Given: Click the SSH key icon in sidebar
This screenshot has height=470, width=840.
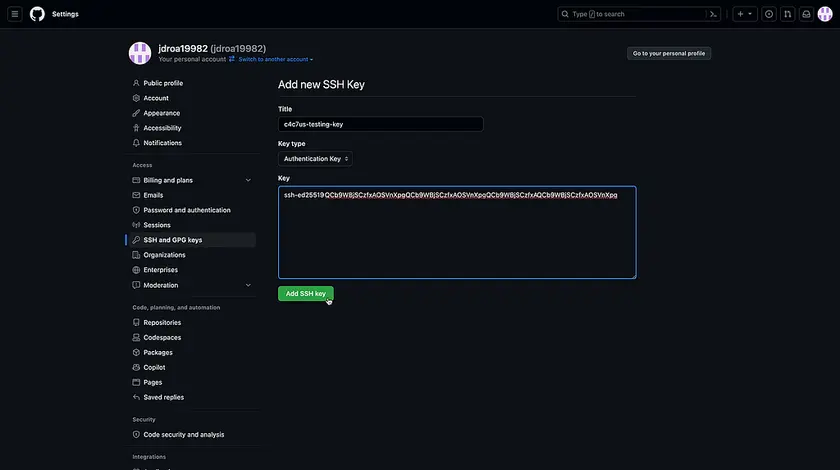Looking at the screenshot, I should click(136, 240).
